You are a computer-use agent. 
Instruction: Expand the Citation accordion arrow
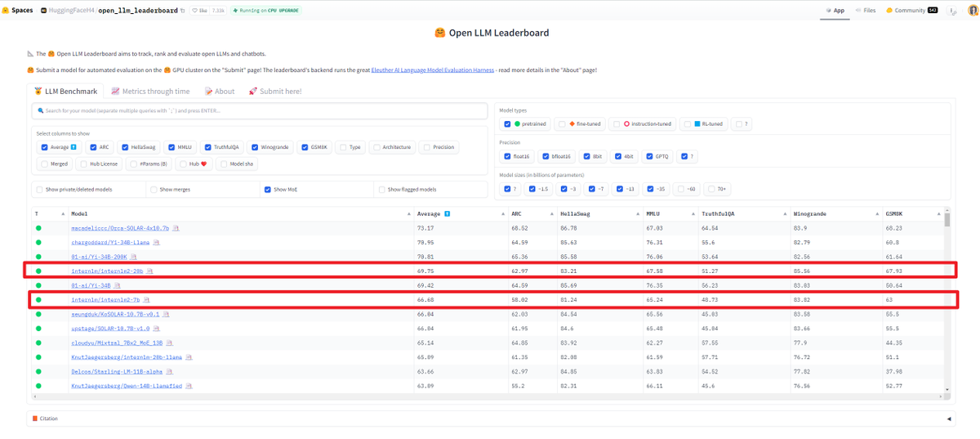pos(948,419)
